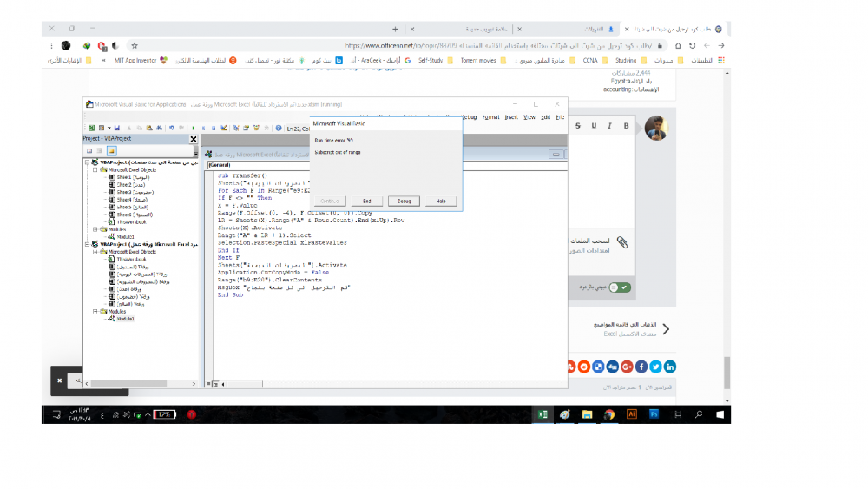Click the Toggle Folders icon in Project panel

coord(112,151)
